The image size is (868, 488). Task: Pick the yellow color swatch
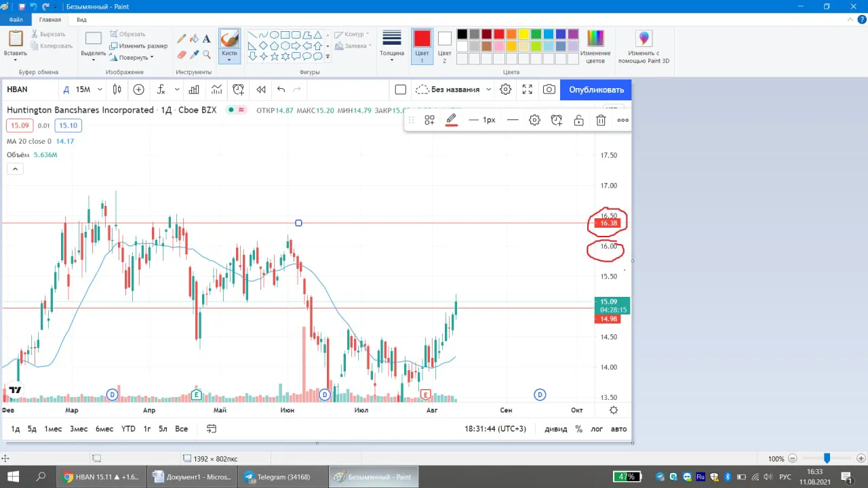click(524, 34)
